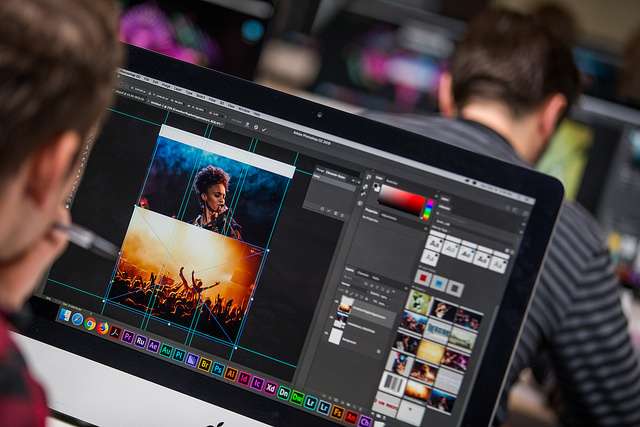
Task: Launch Animate (An) from the dock
Action: [x=351, y=417]
